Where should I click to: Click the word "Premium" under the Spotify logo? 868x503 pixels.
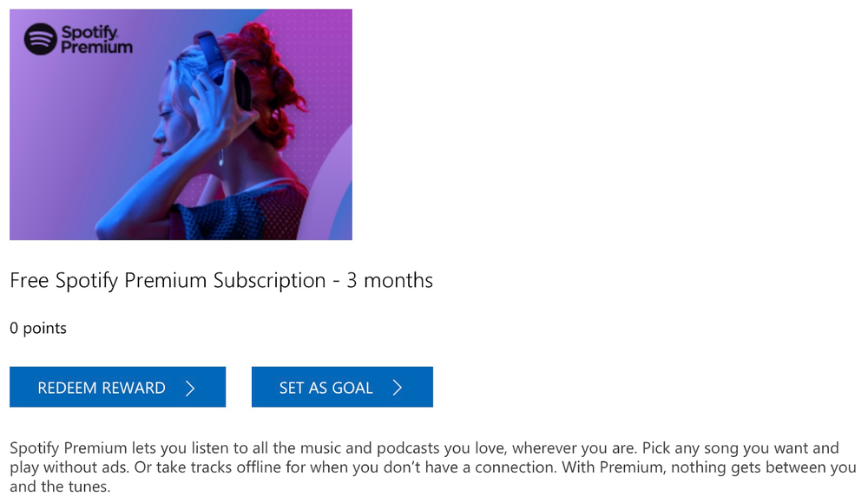coord(96,48)
